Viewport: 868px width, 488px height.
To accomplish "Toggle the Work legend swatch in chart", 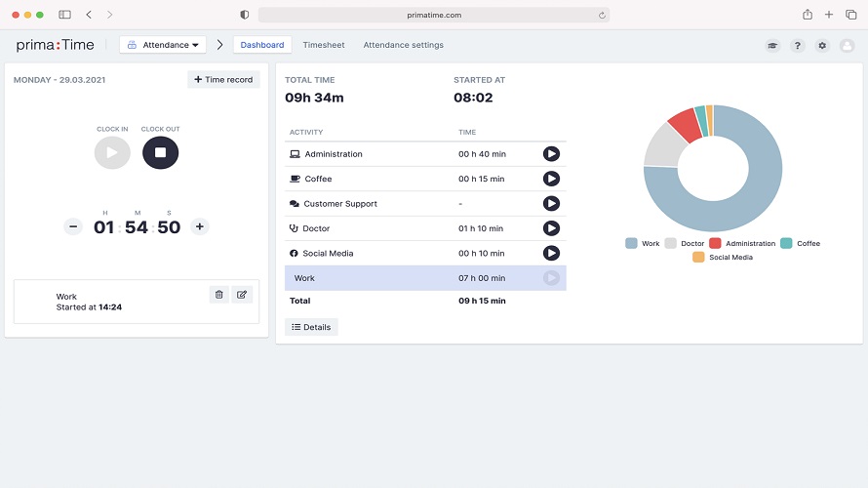I will click(631, 243).
